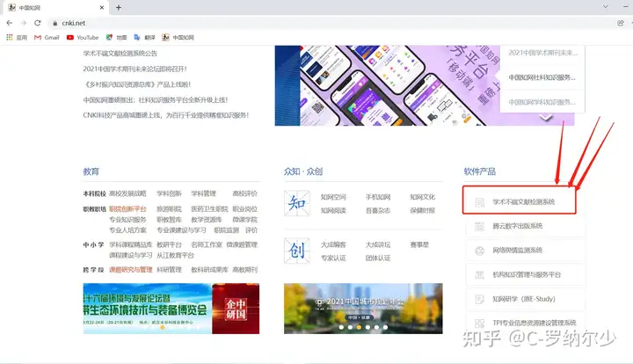
Task: Open 机构知识管理与服务平台 link
Action: click(x=527, y=274)
